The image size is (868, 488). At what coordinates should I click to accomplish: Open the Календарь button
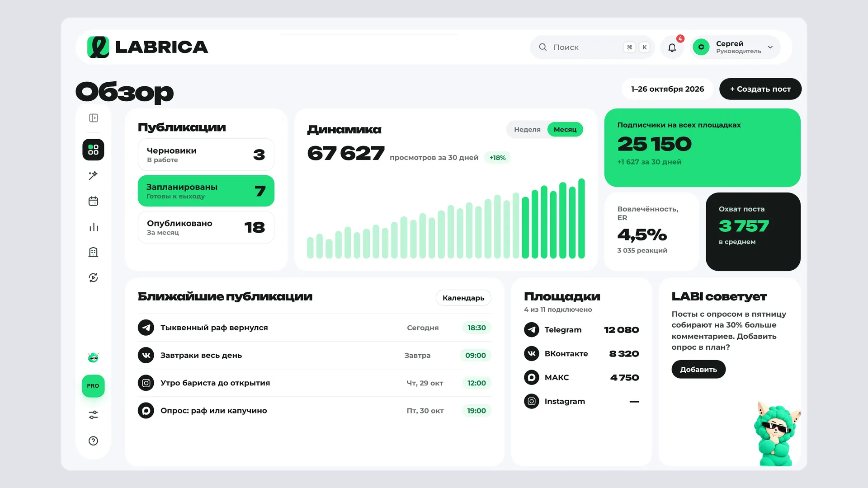[x=463, y=298]
